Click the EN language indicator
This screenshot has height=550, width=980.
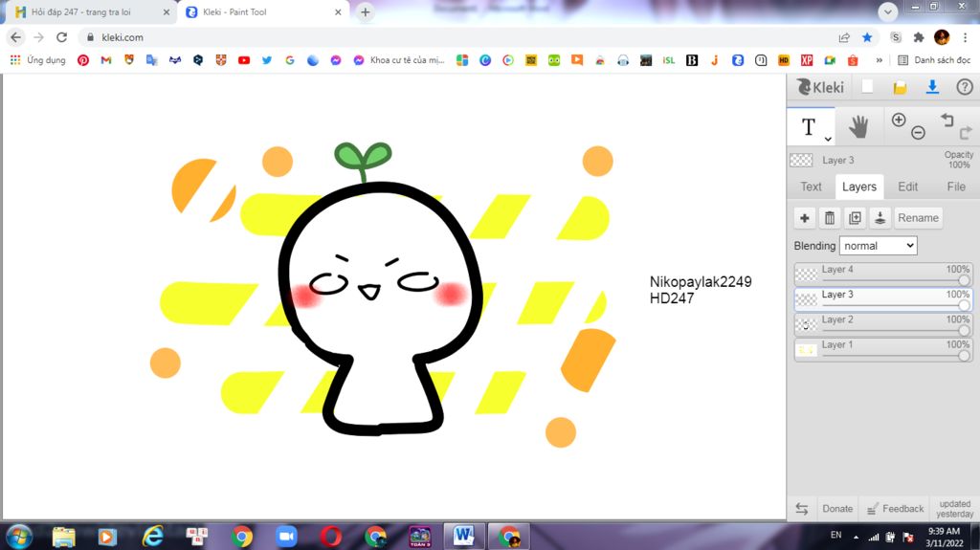tap(835, 535)
